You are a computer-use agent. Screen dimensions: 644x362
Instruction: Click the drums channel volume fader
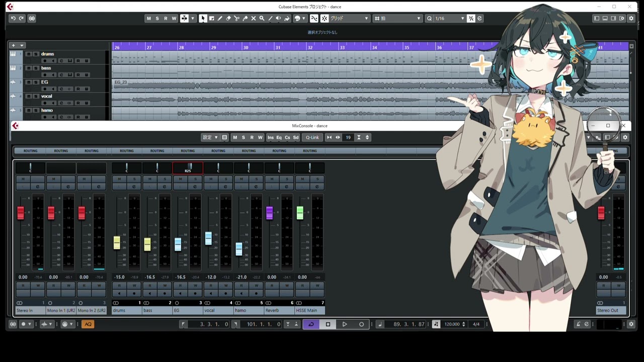[117, 243]
